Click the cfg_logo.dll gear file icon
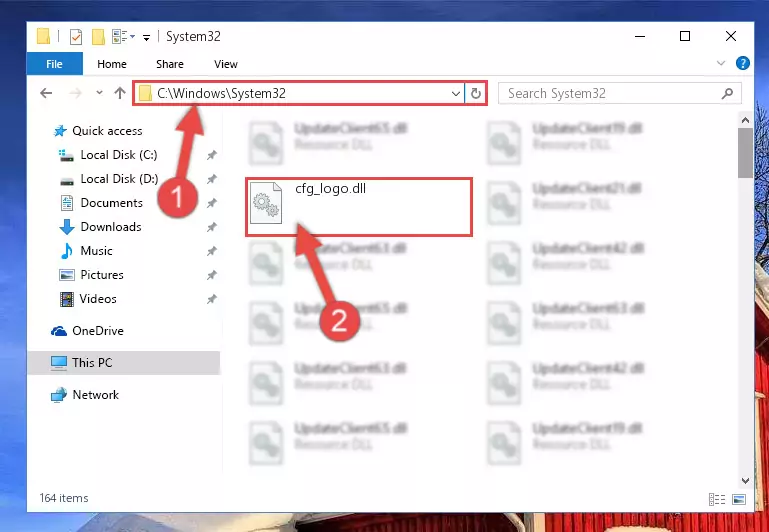This screenshot has height=532, width=769. point(266,203)
